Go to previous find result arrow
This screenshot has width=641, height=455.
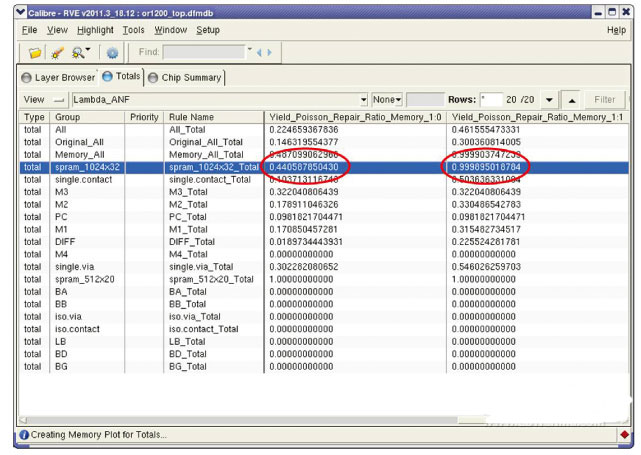pyautogui.click(x=259, y=52)
